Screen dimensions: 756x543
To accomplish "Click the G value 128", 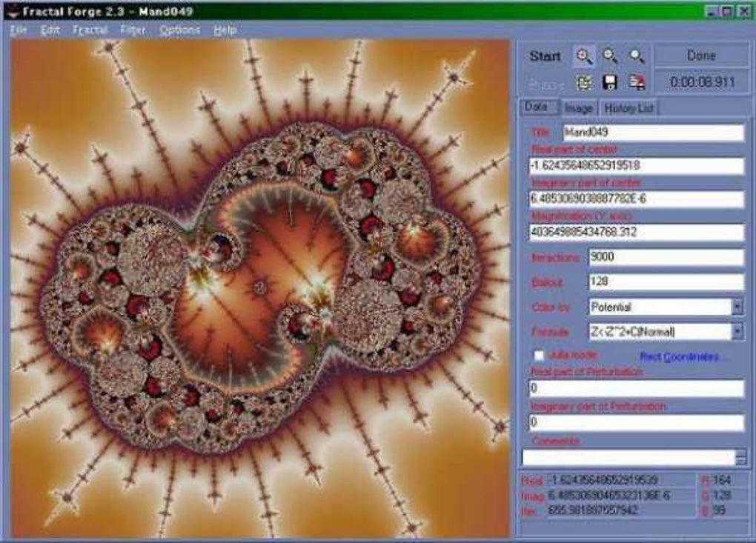I will (x=722, y=496).
